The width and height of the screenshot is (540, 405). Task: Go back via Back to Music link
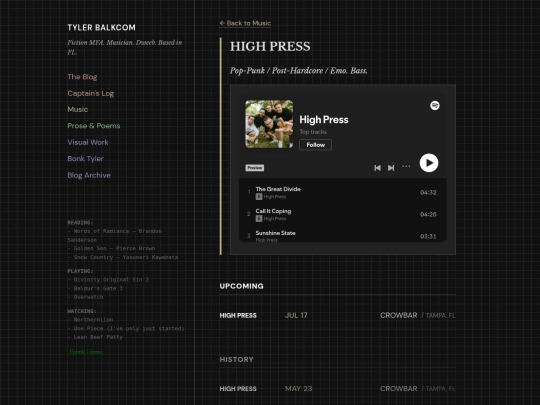(x=245, y=23)
